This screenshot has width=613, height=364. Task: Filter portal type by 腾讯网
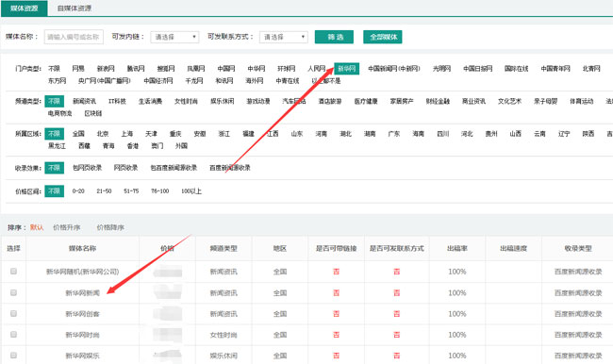coord(136,69)
